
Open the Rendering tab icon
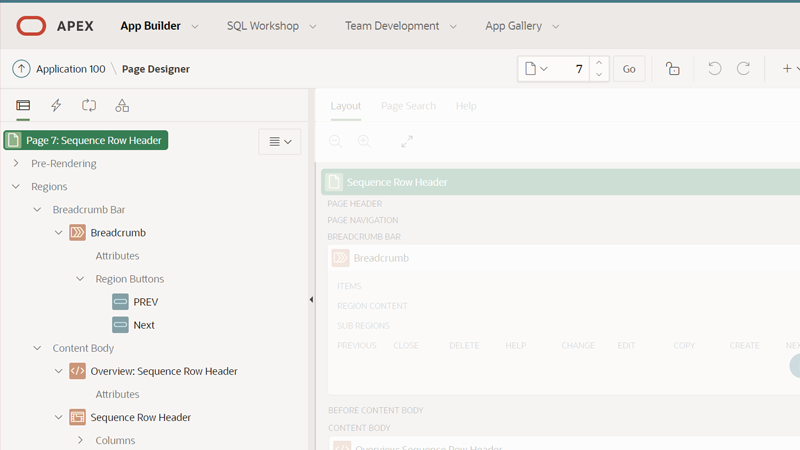[x=23, y=106]
